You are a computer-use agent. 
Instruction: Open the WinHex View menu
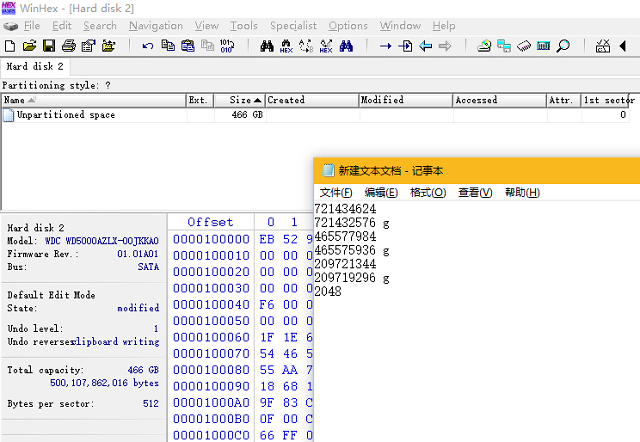207,26
